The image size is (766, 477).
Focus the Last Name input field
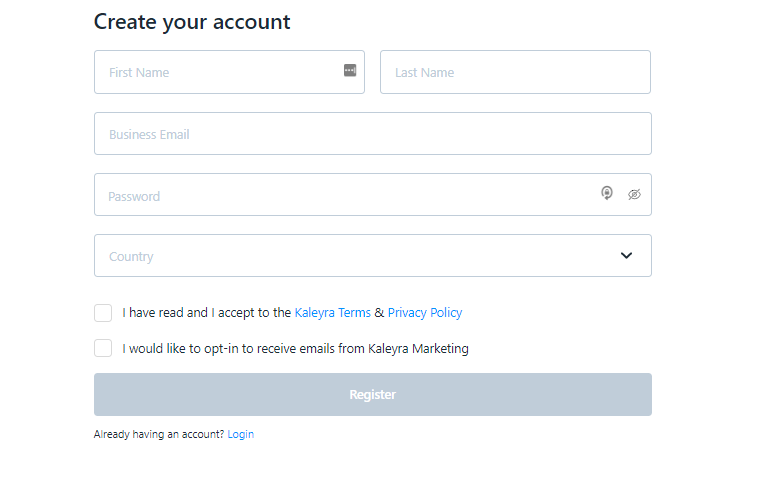pyautogui.click(x=515, y=72)
